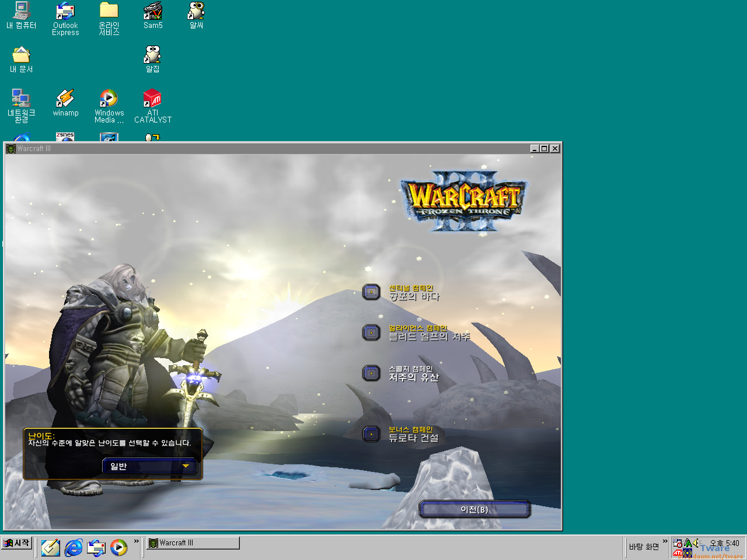Open the 저주의 유산 Scourge campaign
The width and height of the screenshot is (747, 560).
[414, 377]
